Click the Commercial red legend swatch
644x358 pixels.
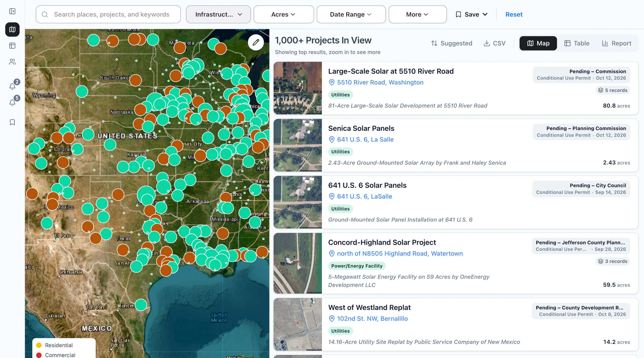pyautogui.click(x=39, y=355)
